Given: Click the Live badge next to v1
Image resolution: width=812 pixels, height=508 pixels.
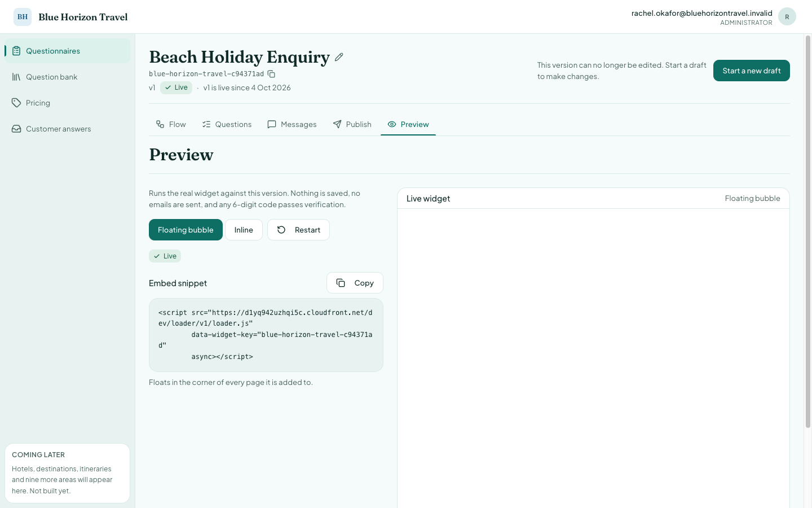Looking at the screenshot, I should 176,87.
